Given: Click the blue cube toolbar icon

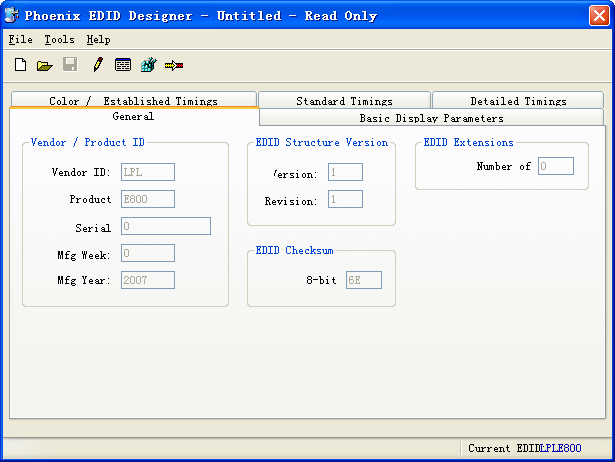Looking at the screenshot, I should click(x=148, y=65).
